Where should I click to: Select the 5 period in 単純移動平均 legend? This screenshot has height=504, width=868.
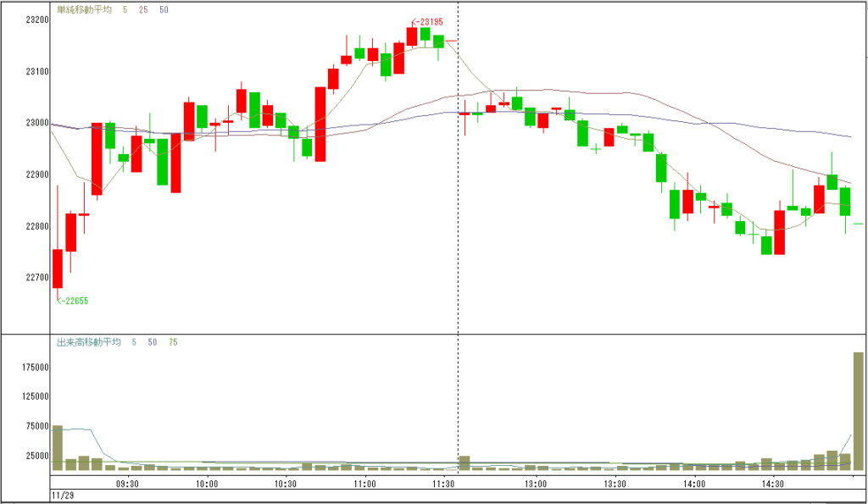(125, 10)
